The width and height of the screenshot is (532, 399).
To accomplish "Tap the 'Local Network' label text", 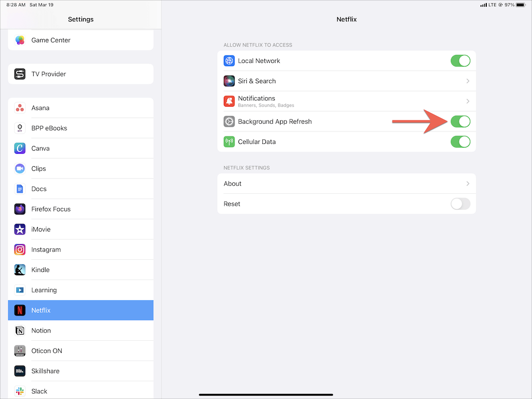I will [x=259, y=61].
